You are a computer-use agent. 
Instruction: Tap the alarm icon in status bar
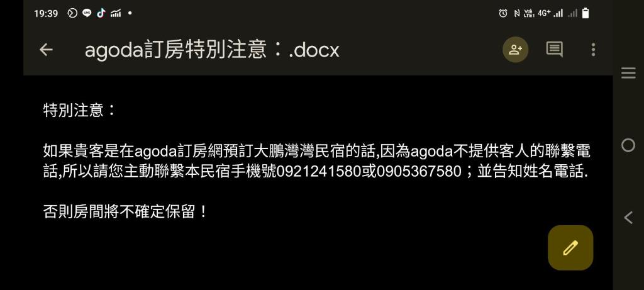point(502,13)
